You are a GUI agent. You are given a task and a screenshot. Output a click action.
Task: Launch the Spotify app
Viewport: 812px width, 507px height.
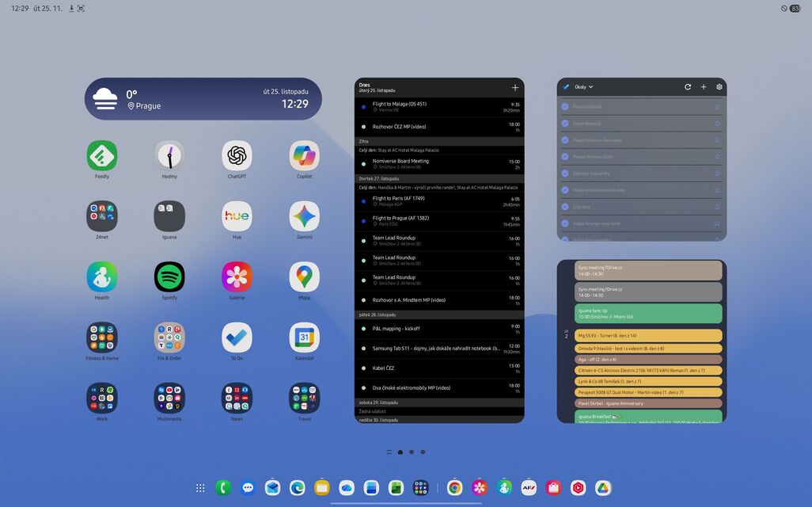(169, 275)
